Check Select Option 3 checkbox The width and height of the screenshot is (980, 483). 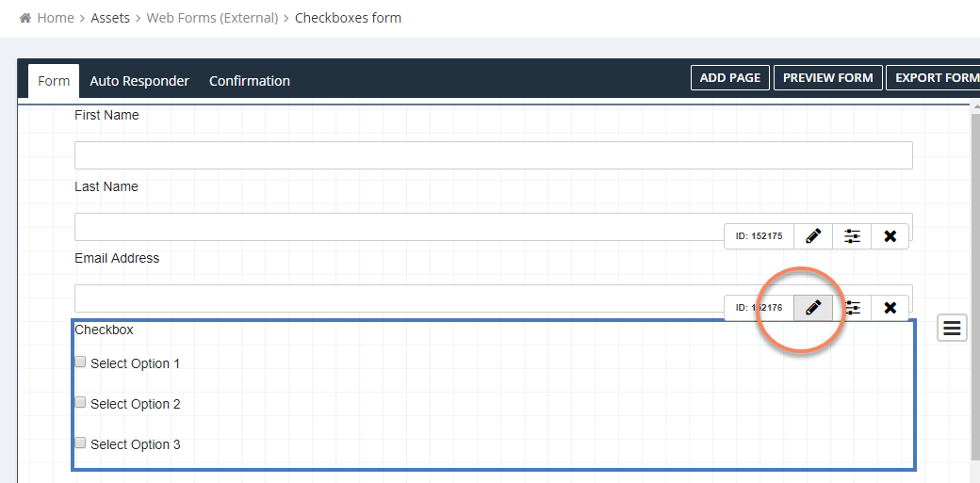[80, 443]
